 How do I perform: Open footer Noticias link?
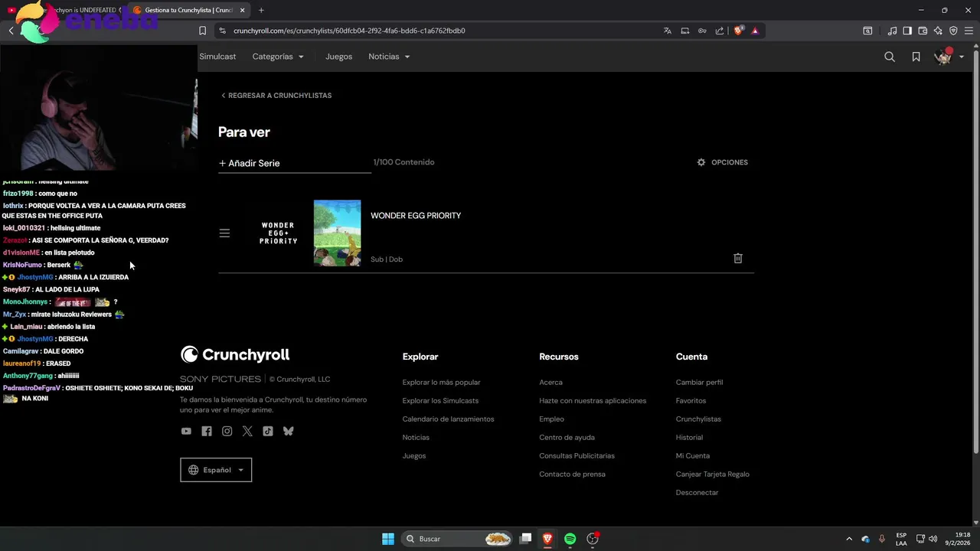416,438
